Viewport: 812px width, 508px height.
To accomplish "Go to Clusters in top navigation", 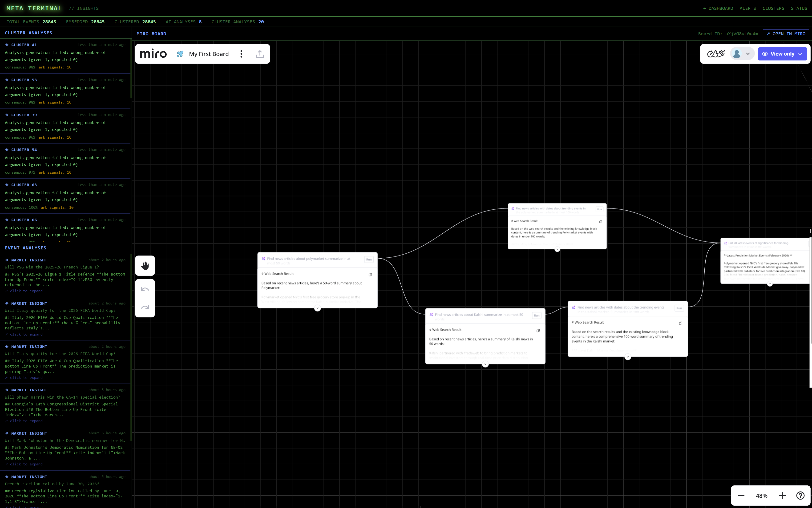I will click(773, 8).
